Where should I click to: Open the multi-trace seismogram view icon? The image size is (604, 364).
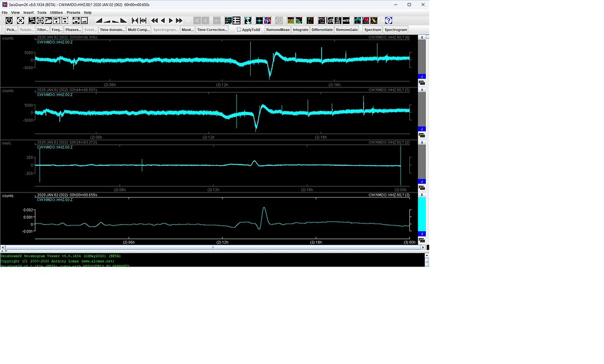click(x=237, y=21)
